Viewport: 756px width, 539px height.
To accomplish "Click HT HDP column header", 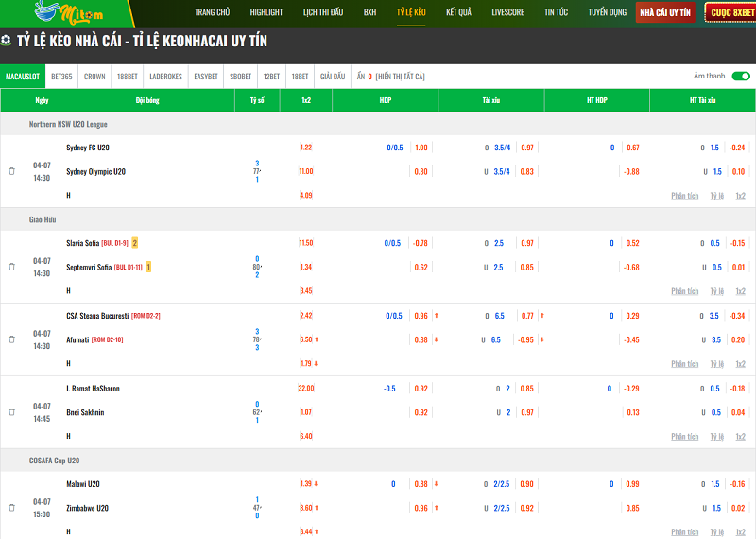I will [597, 100].
